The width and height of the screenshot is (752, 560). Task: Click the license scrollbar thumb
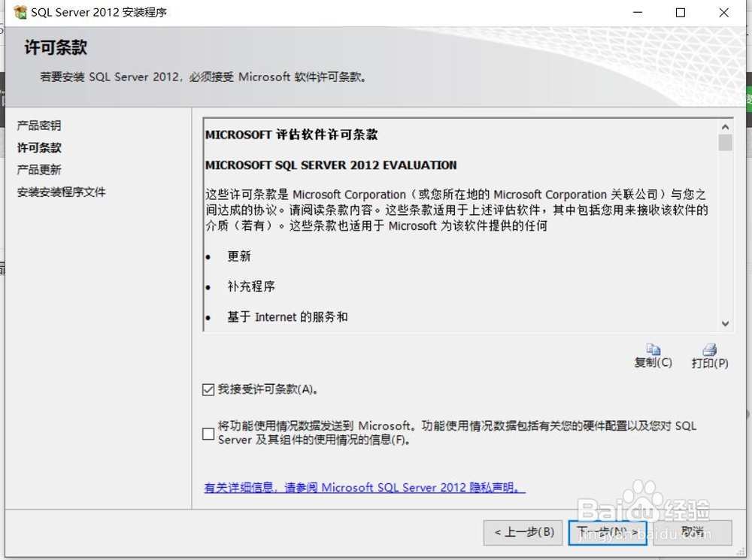click(725, 143)
